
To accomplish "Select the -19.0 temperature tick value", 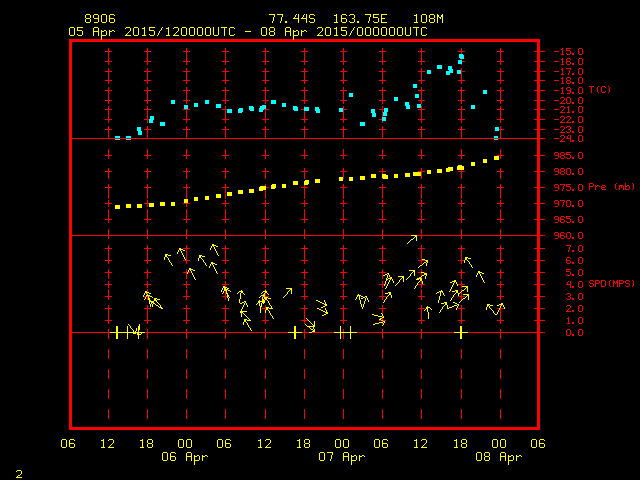I will pos(569,91).
